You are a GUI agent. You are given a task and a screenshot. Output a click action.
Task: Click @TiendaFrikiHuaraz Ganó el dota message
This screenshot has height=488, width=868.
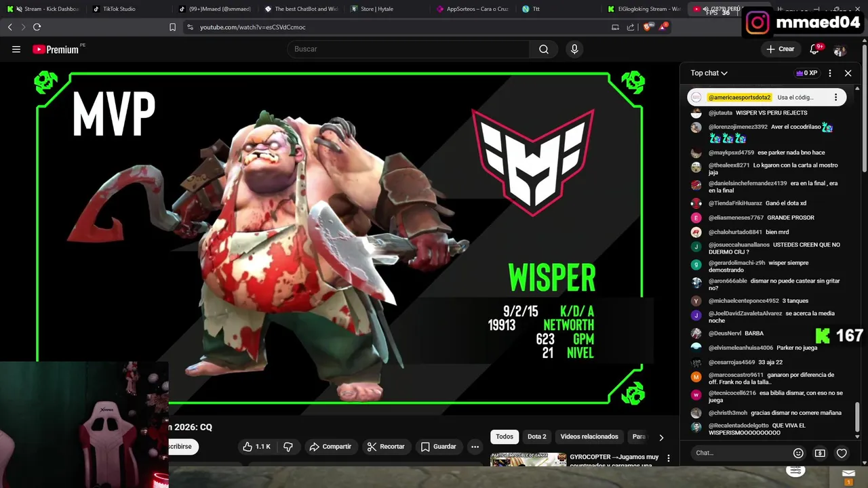757,203
